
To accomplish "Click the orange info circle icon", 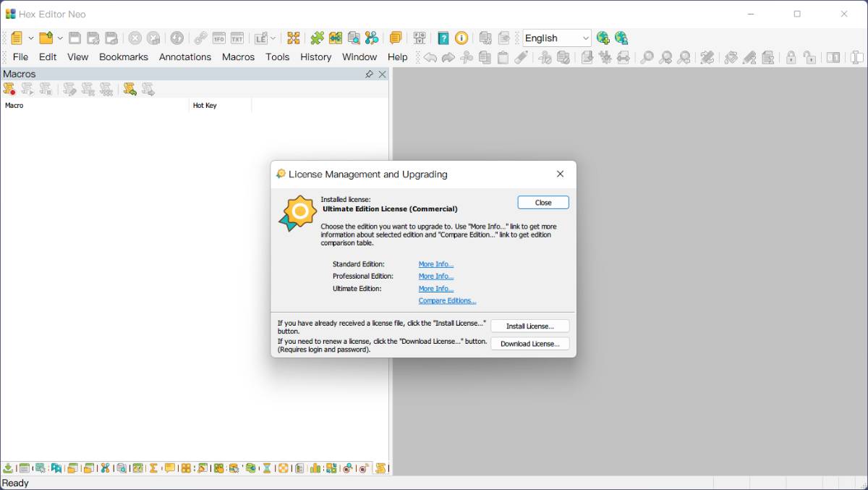I will (461, 38).
